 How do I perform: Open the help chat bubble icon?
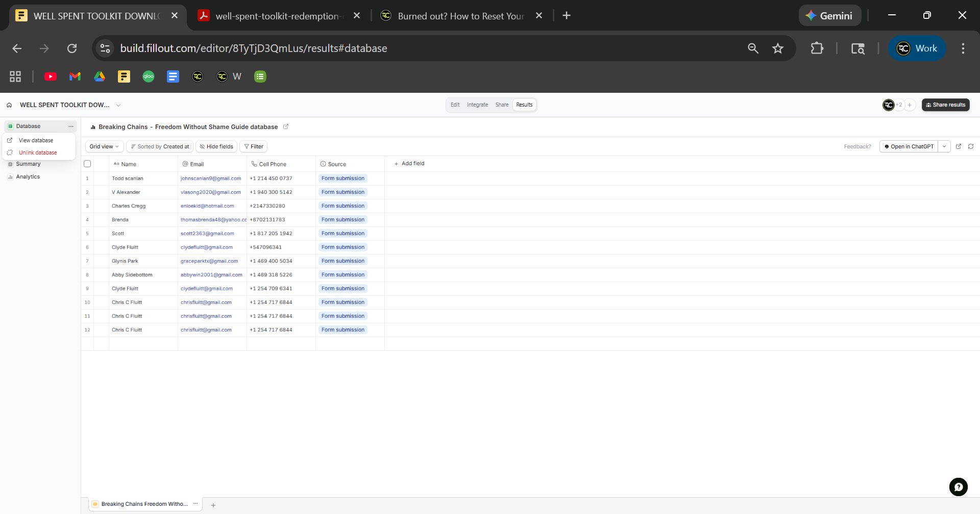[958, 486]
